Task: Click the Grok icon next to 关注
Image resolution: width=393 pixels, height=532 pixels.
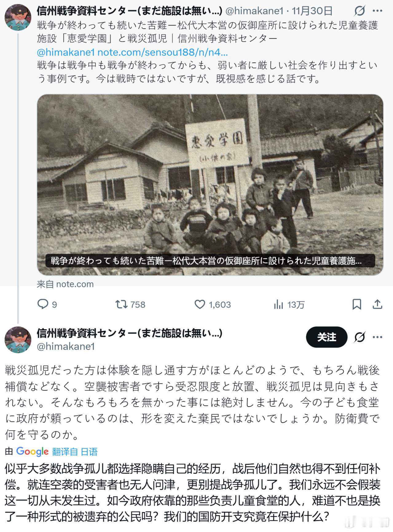Action: (x=359, y=337)
